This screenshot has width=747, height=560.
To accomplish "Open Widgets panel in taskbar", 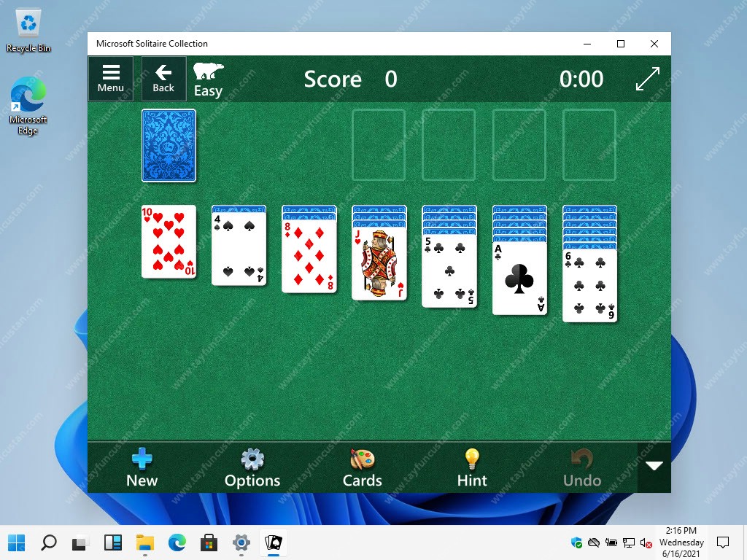I will 113,542.
